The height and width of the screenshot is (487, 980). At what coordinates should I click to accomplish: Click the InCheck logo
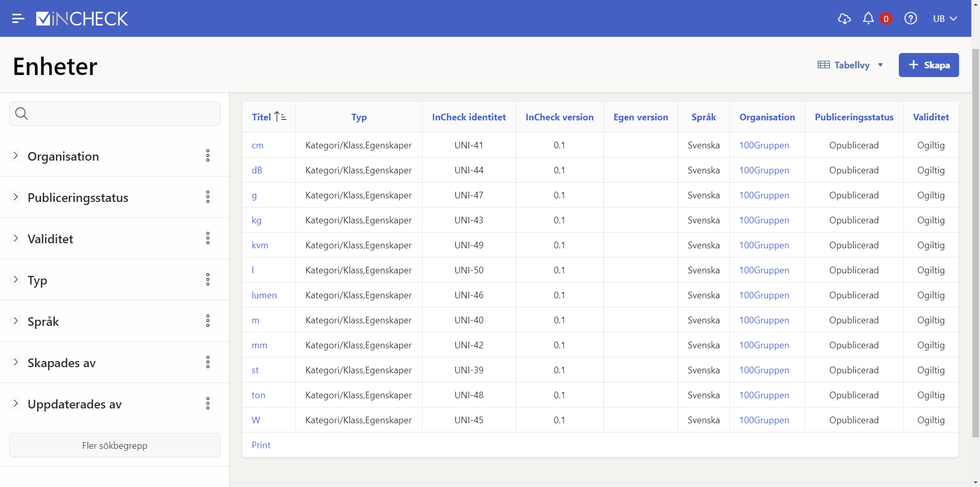click(x=82, y=18)
